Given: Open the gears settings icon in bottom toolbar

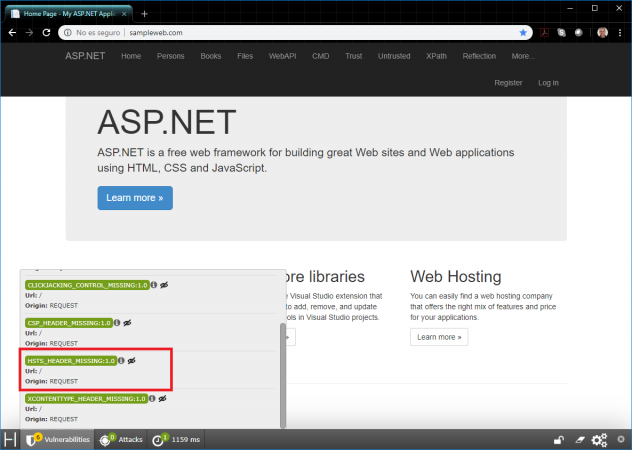Looking at the screenshot, I should click(x=599, y=440).
